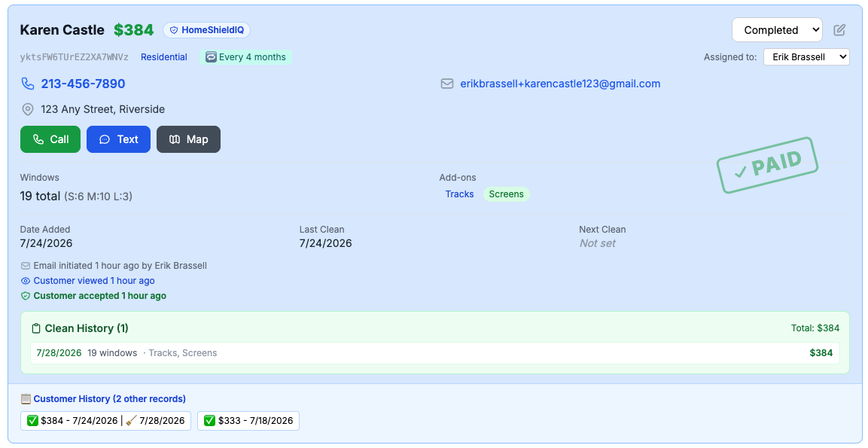Image resolution: width=868 pixels, height=448 pixels.
Task: Click the Next Clean Not set value
Action: point(597,244)
